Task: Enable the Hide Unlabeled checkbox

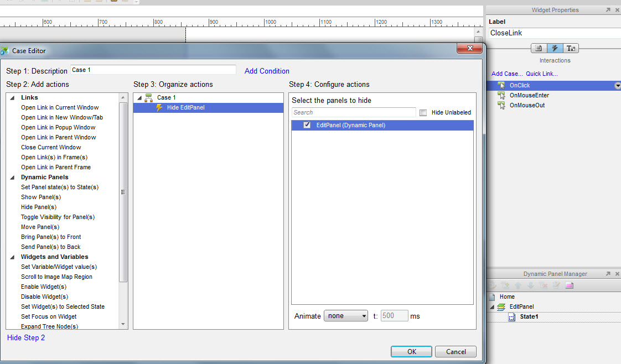Action: tap(423, 113)
